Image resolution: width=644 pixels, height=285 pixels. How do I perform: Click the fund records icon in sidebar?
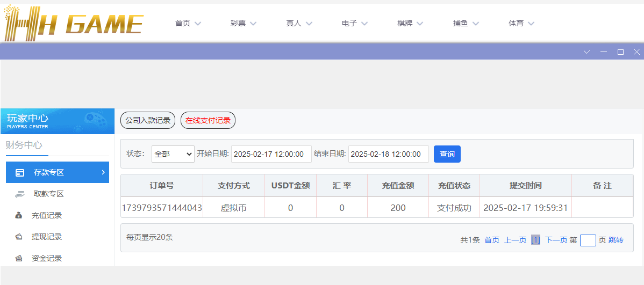tap(19, 259)
